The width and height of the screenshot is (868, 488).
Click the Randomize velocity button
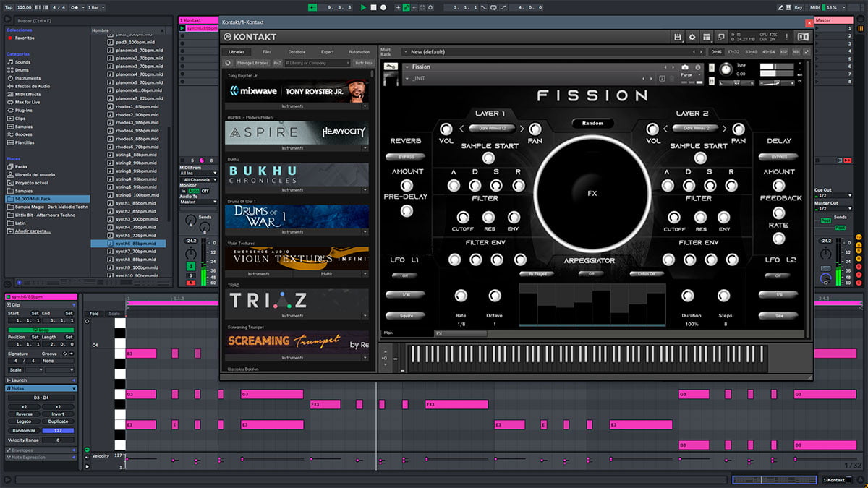(24, 430)
